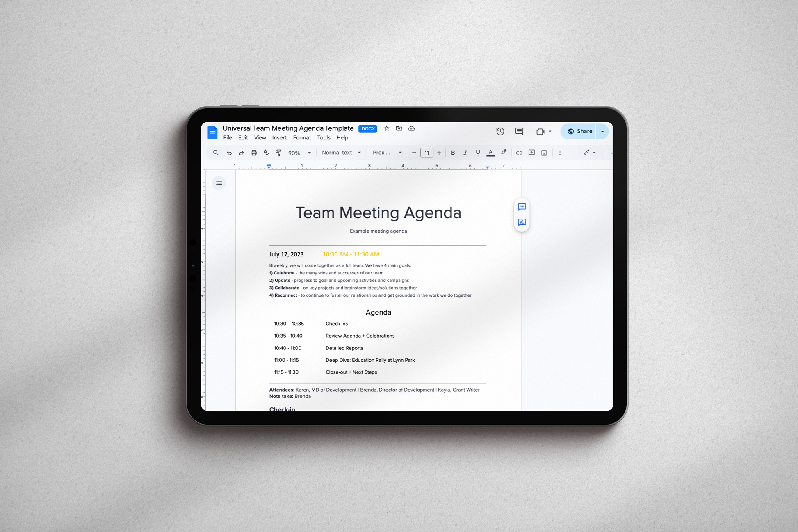
Task: Open the more options three-dot menu
Action: pos(560,153)
